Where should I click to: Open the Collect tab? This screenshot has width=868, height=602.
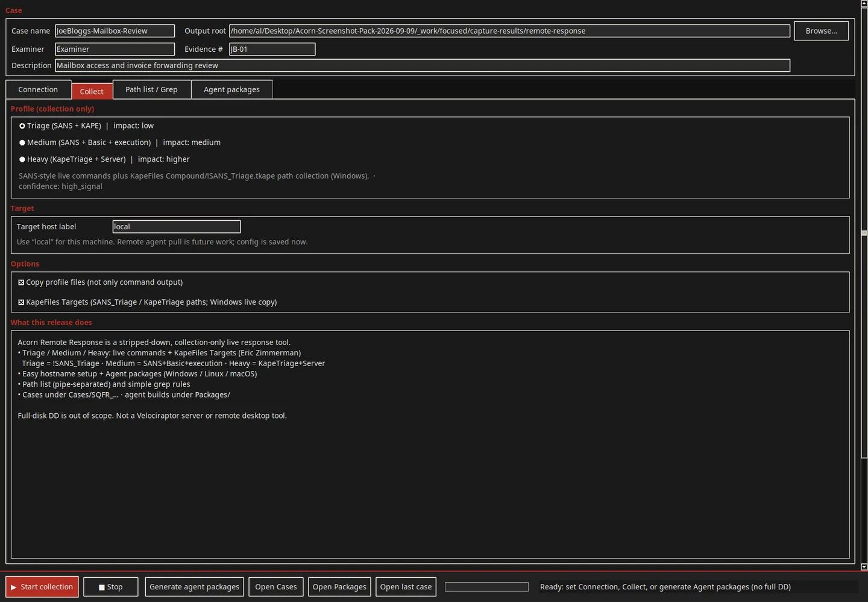(x=92, y=91)
